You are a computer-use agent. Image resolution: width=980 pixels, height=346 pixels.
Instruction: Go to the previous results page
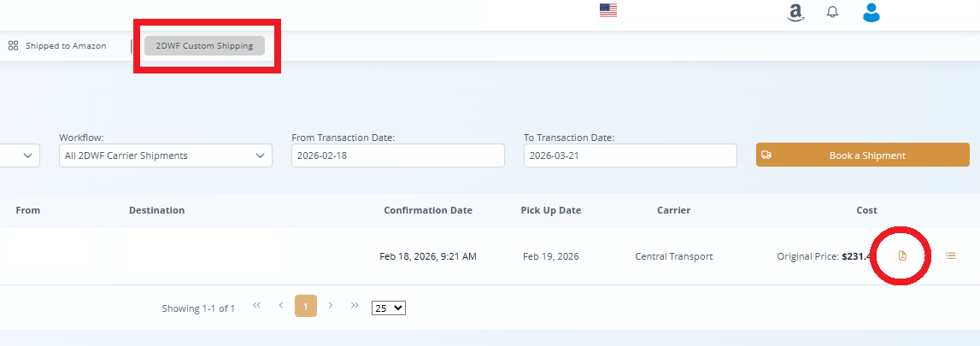coord(281,305)
